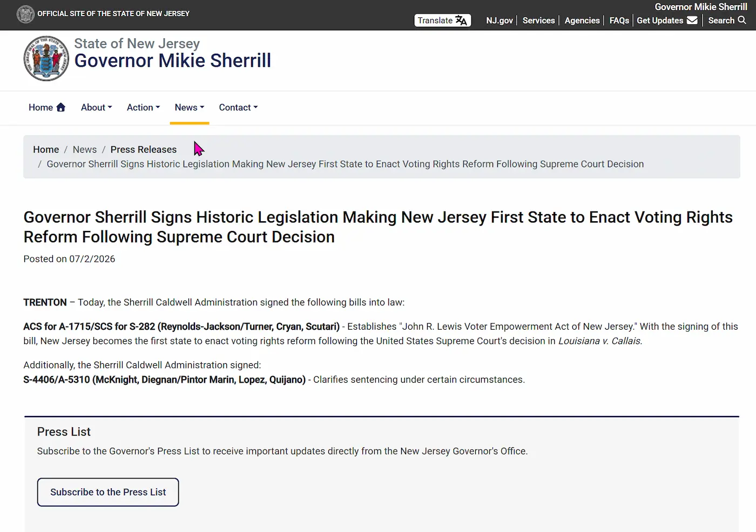
Task: Click the 'Press List' section heading
Action: [x=64, y=432]
